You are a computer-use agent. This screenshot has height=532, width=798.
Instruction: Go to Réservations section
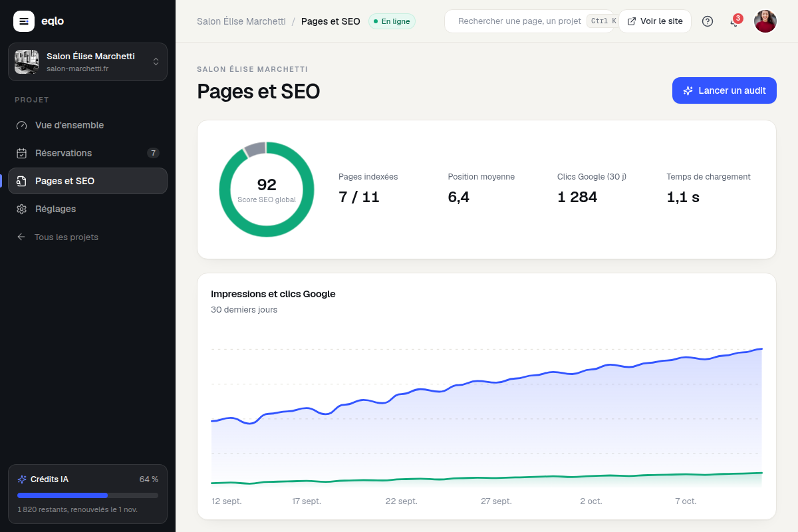tap(88, 153)
